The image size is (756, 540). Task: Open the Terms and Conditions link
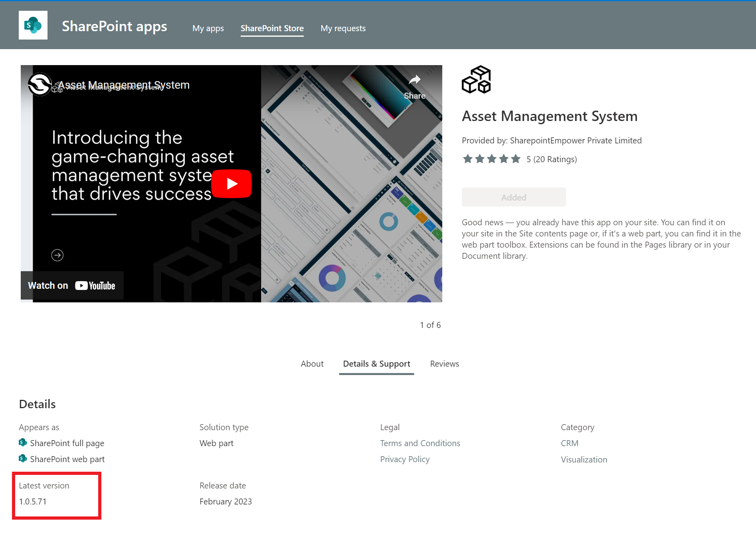tap(420, 443)
